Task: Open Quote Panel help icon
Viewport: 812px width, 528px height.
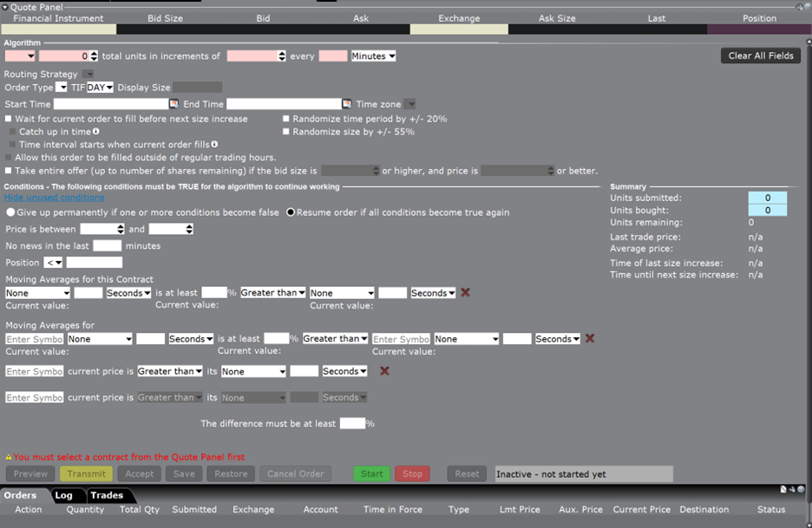Action: (808, 7)
